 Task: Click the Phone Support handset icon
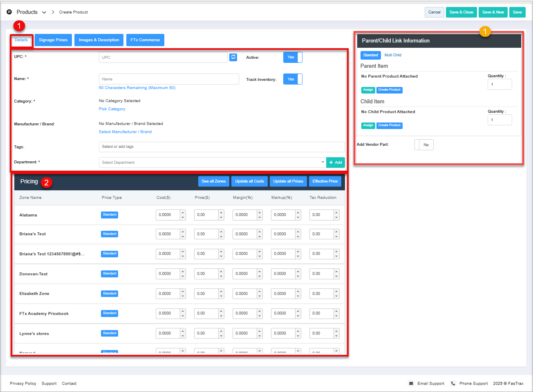click(x=453, y=383)
